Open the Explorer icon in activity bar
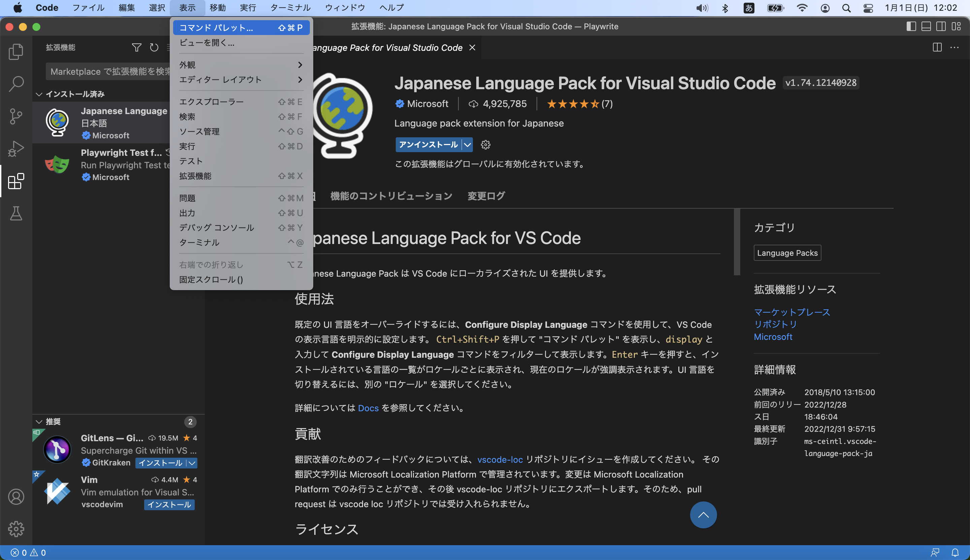This screenshot has height=560, width=970. 16,51
